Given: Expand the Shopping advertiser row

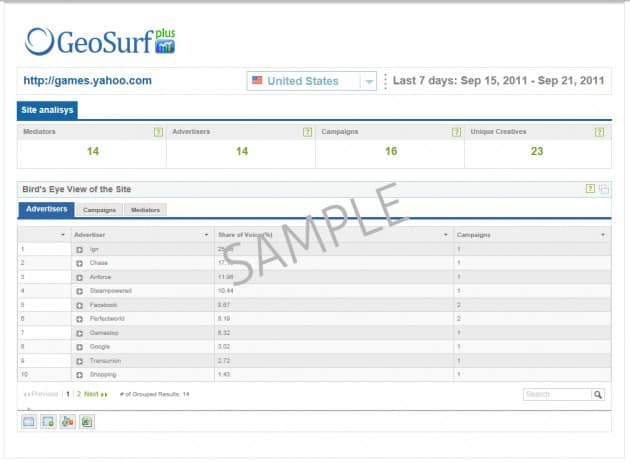Looking at the screenshot, I should click(x=80, y=375).
